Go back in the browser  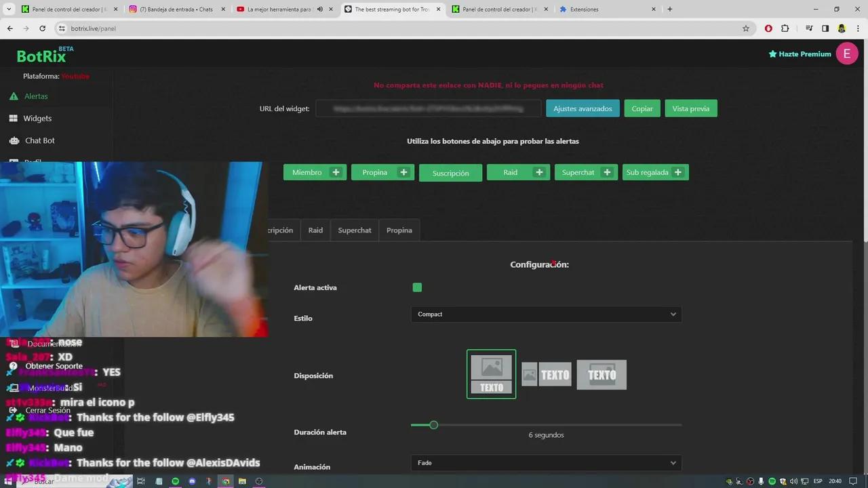pyautogui.click(x=9, y=28)
